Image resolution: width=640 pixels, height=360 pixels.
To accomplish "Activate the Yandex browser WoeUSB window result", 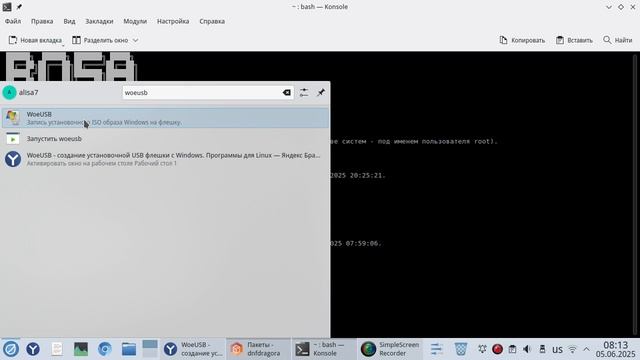I will click(x=165, y=159).
